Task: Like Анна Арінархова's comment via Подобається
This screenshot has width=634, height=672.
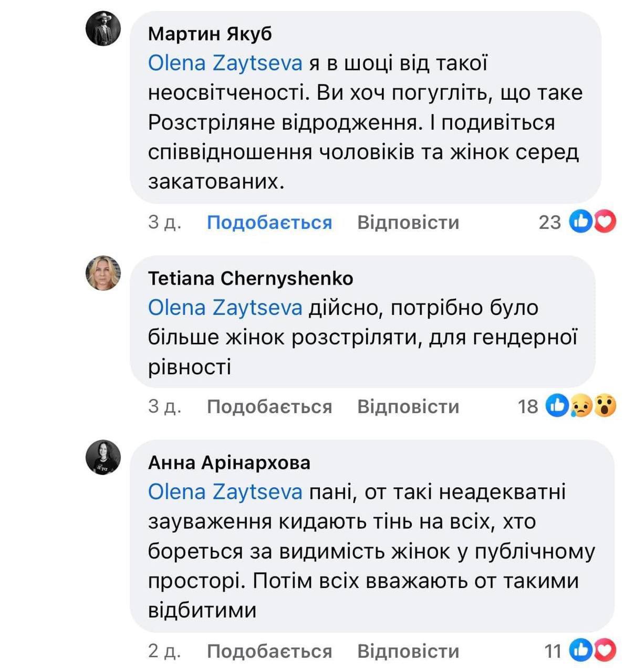Action: click(269, 651)
